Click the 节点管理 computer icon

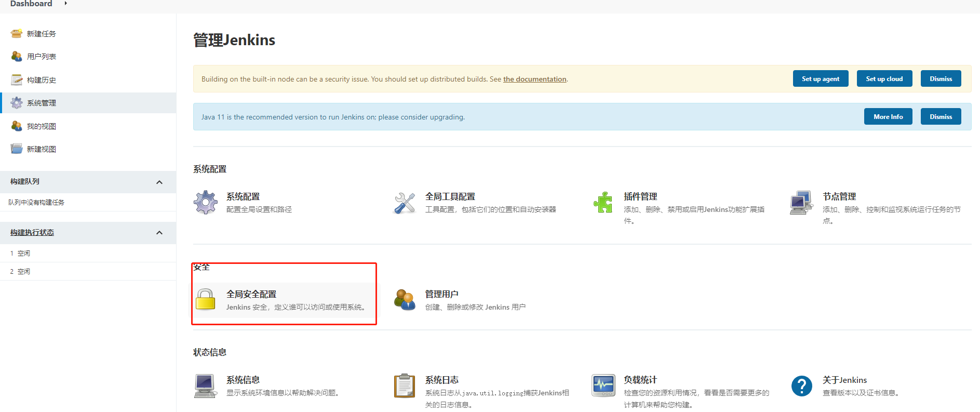801,203
